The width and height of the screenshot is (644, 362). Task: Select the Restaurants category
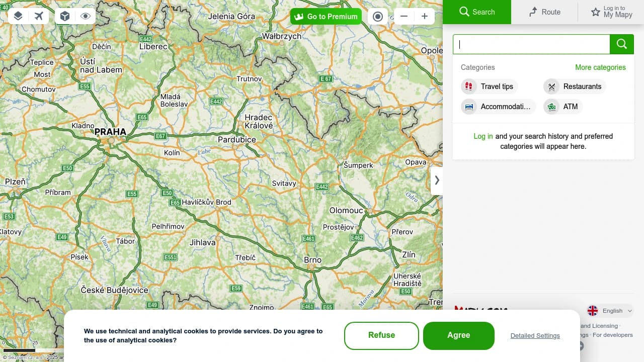pyautogui.click(x=575, y=86)
